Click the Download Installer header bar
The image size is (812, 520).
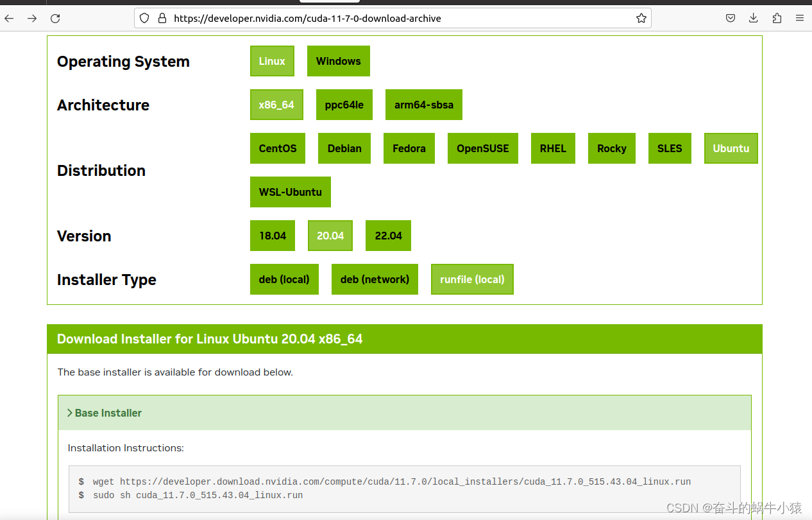tap(405, 339)
